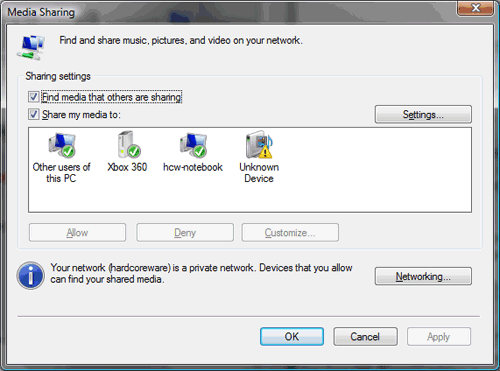Click the network computers icon at top

[x=31, y=48]
